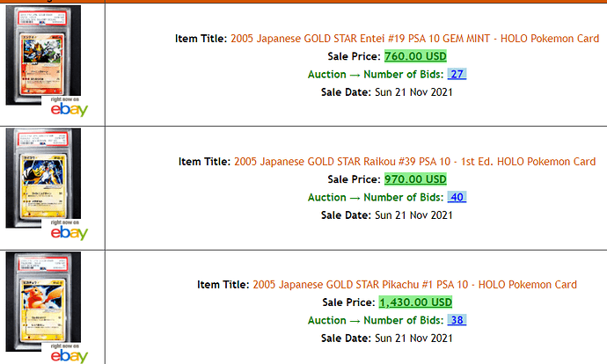Viewport: 607px width, 364px height.
Task: View the 40 bids on the Raikou auction
Action: pyautogui.click(x=457, y=197)
